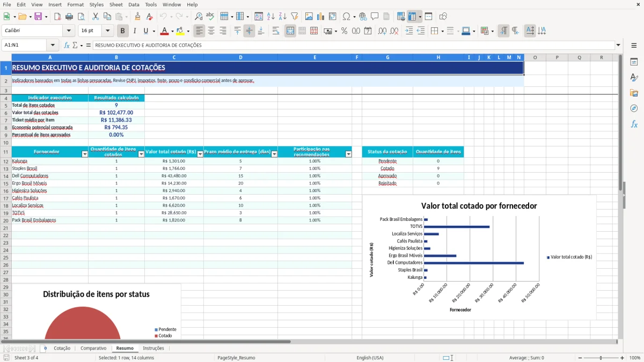Screen dimensions: 644x362
Task: Sort the data ascending
Action: pos(271,17)
